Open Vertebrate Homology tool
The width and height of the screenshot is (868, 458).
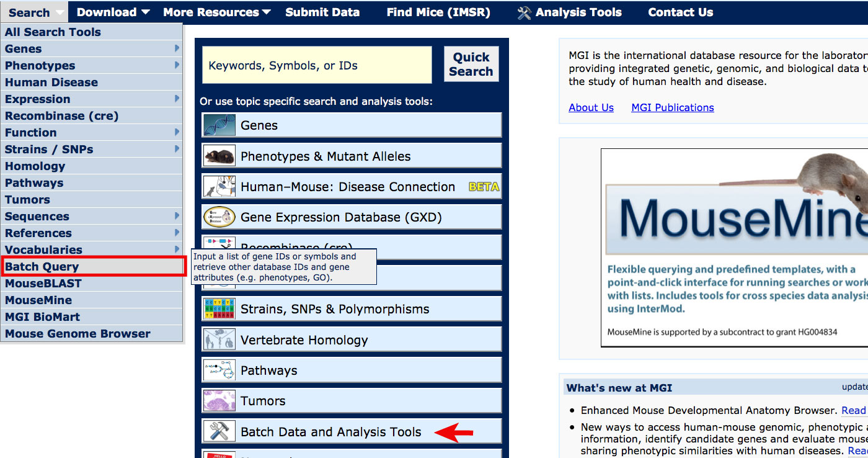tap(352, 339)
